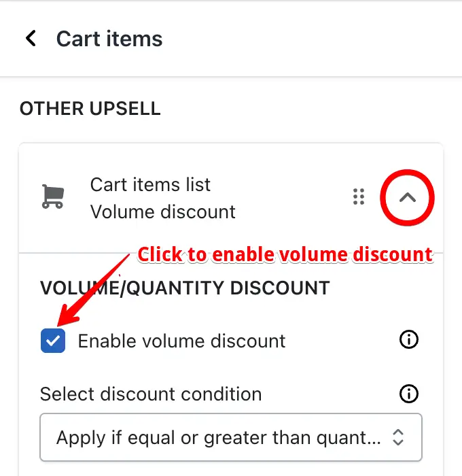This screenshot has height=476, width=462.
Task: Open the discount condition dropdown
Action: pyautogui.click(x=231, y=437)
